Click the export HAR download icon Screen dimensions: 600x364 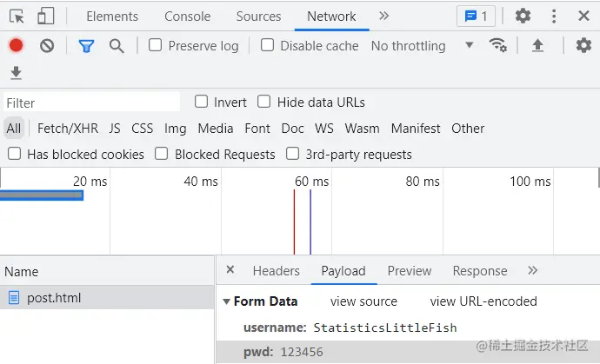[16, 73]
